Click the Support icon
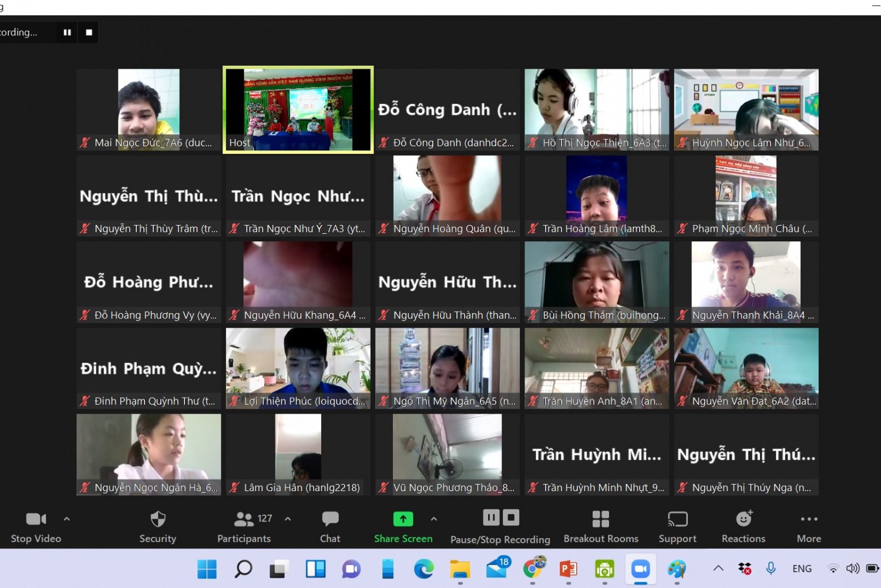The image size is (881, 588). point(677,526)
